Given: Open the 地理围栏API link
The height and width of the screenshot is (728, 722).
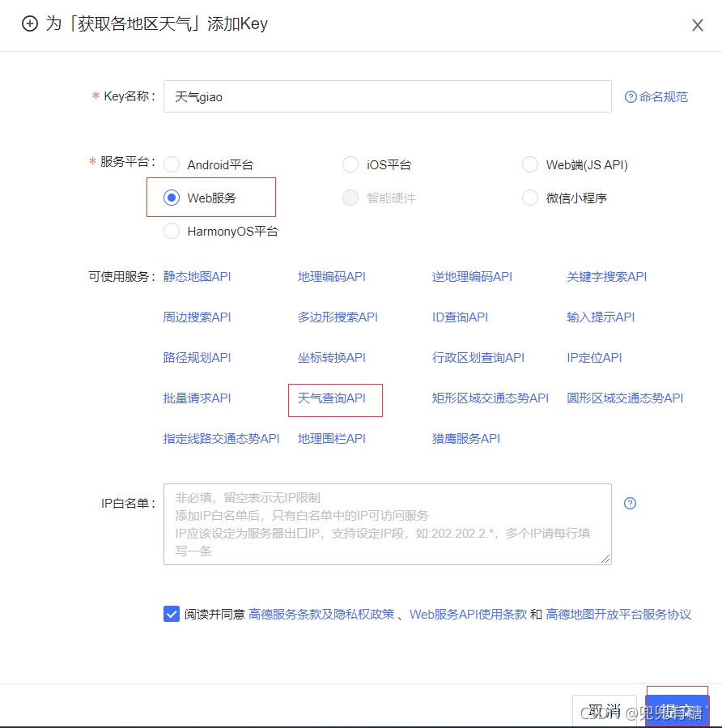Looking at the screenshot, I should 332,438.
